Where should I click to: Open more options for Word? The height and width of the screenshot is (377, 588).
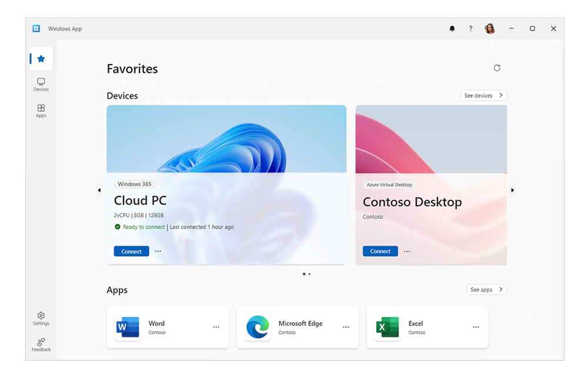tap(216, 327)
